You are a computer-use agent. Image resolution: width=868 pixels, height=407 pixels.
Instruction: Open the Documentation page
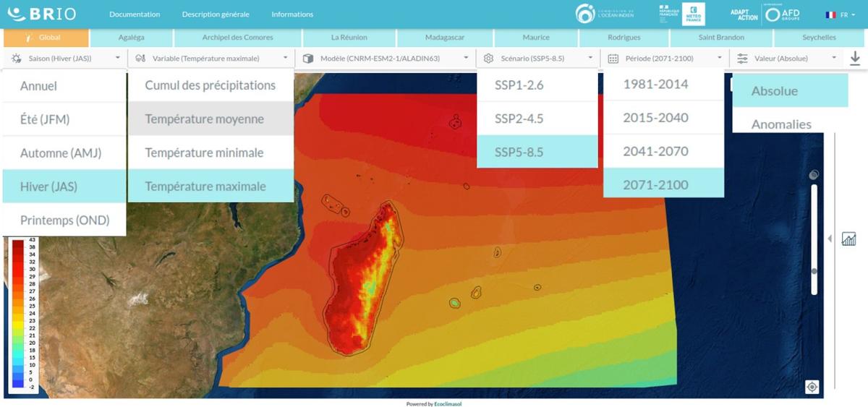[135, 14]
